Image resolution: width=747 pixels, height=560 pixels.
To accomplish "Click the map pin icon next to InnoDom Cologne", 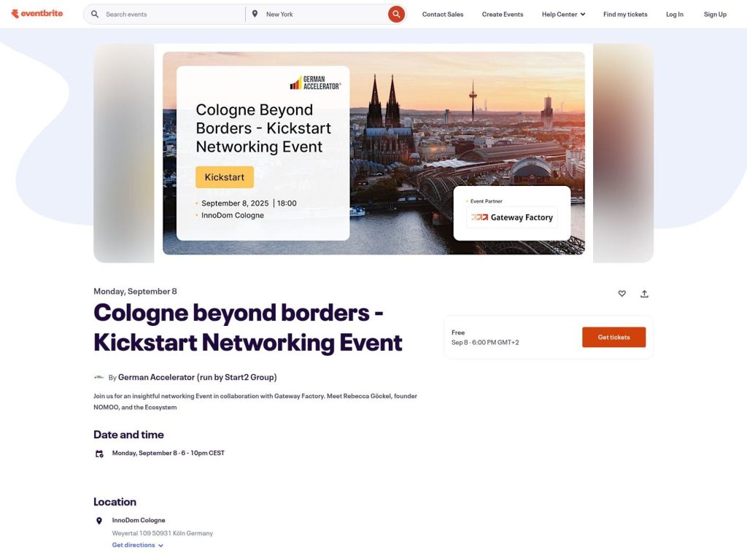I will 99,520.
